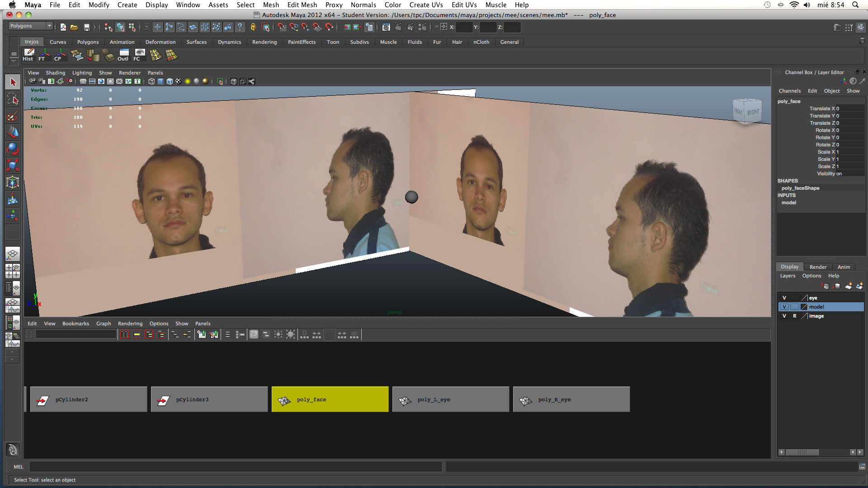Click the lock selection padlock icon

pos(253,27)
